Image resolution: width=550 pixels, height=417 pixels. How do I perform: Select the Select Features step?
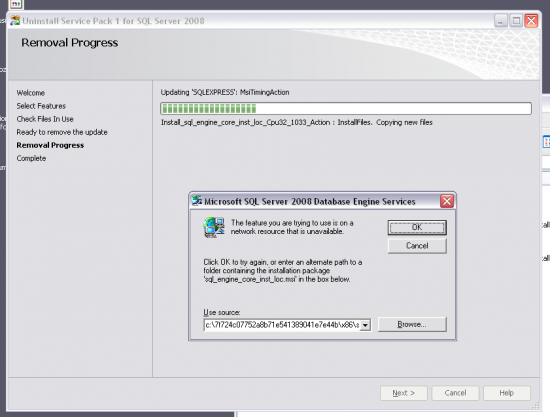[x=41, y=106]
